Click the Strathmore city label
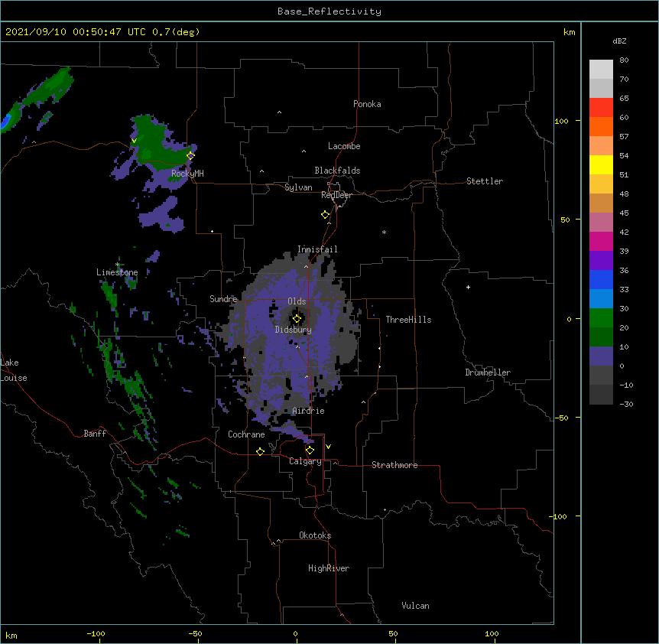659x644 pixels. point(394,465)
